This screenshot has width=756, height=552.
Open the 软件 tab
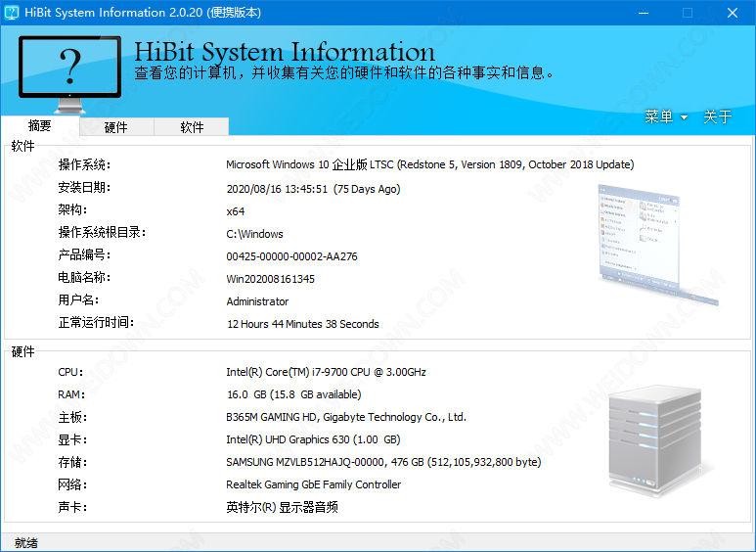pyautogui.click(x=192, y=127)
